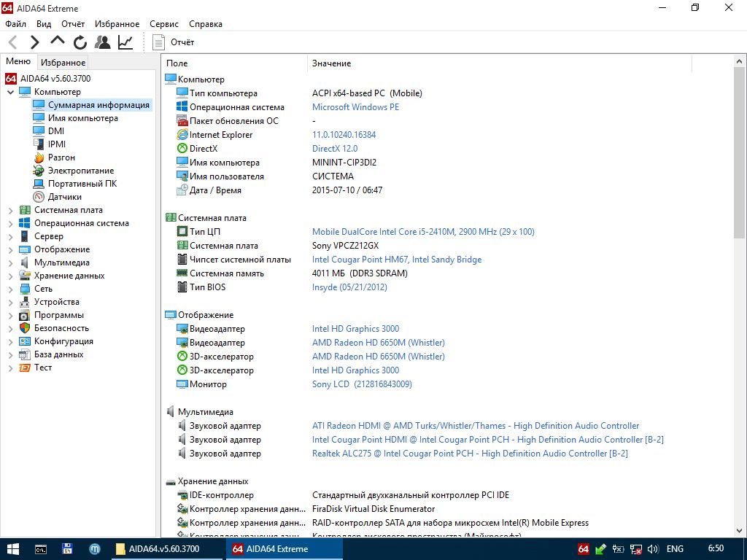This screenshot has height=560, width=747.
Task: Select IPMI in the tree
Action: tap(57, 144)
